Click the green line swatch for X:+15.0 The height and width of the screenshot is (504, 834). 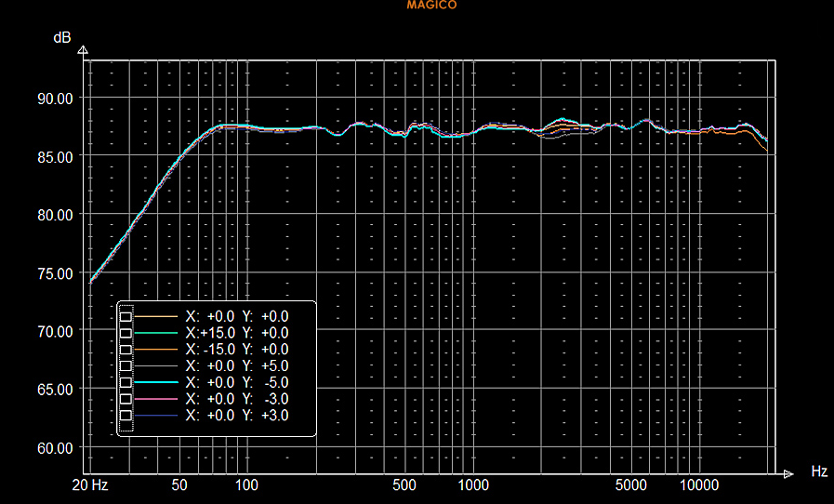[156, 333]
